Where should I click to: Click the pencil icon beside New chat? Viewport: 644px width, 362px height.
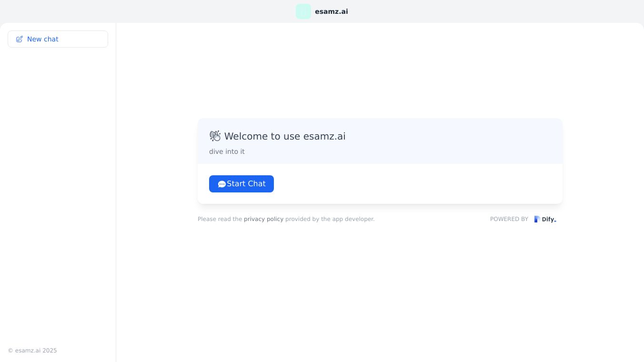coord(20,39)
